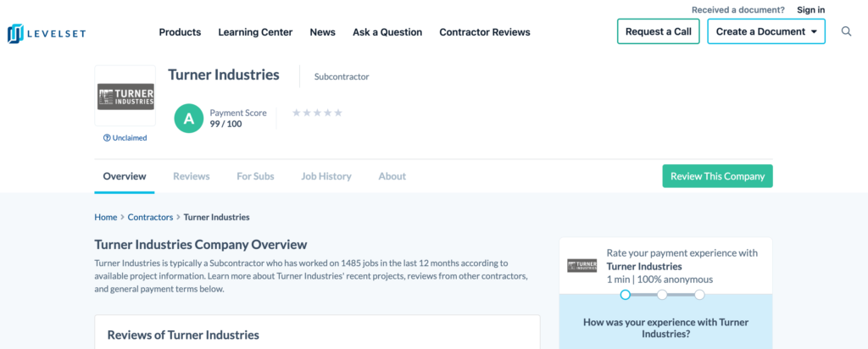
Task: Click the Turner Industries company logo
Action: [125, 96]
